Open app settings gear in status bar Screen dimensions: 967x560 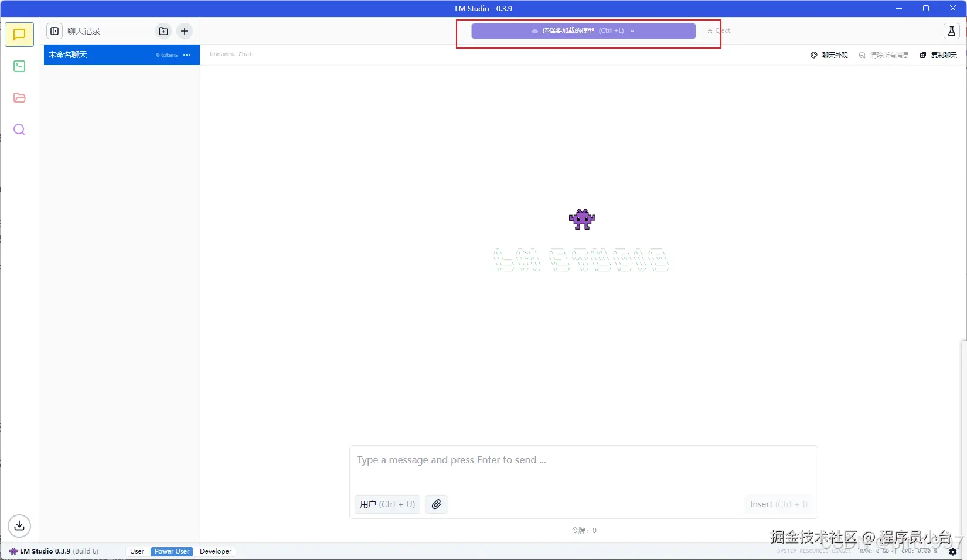[x=953, y=552]
